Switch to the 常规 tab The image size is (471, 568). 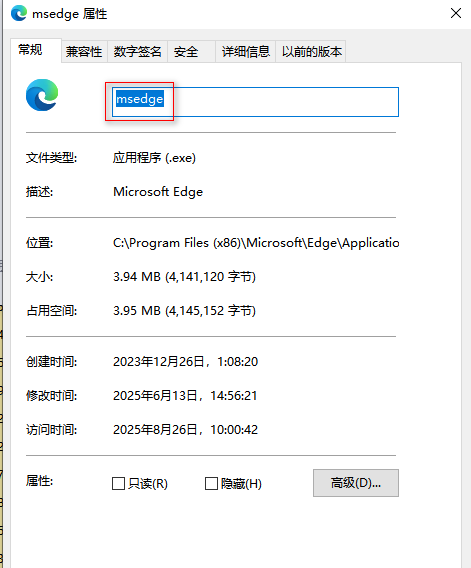pos(36,50)
